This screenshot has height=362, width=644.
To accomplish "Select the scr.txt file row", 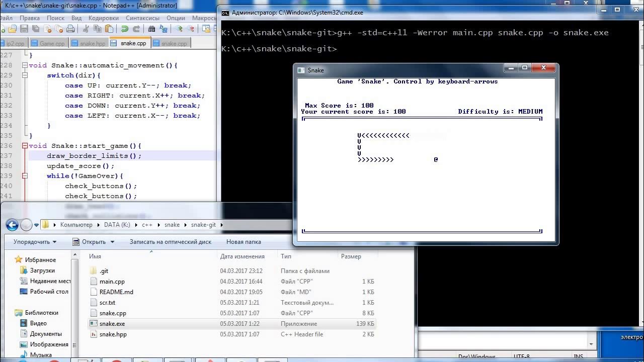I will (x=231, y=303).
